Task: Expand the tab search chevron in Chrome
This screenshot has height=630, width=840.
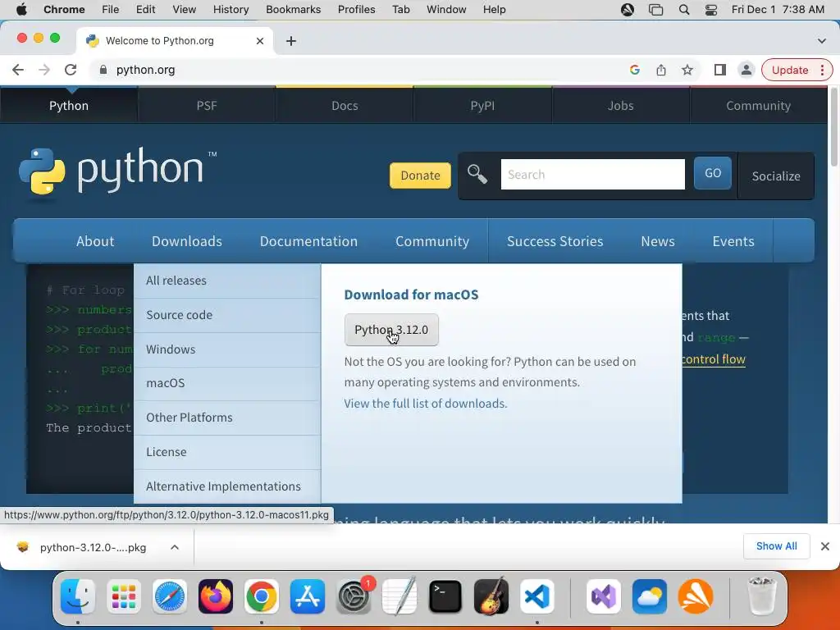Action: [x=821, y=41]
